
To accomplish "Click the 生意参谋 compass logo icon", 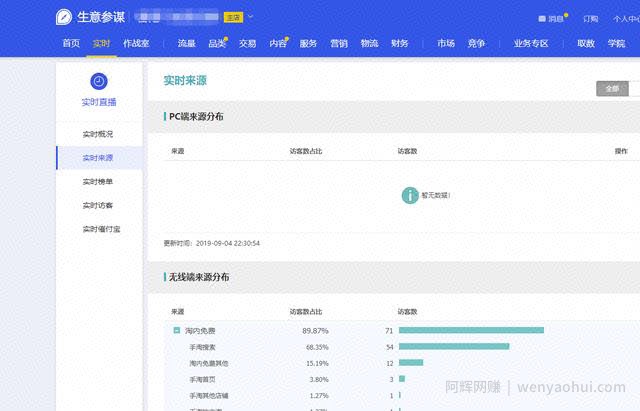I will [64, 17].
